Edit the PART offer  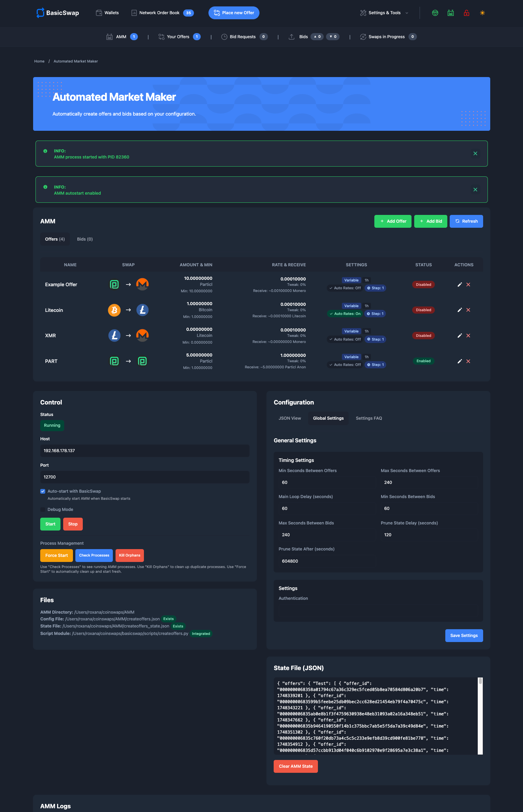point(459,361)
